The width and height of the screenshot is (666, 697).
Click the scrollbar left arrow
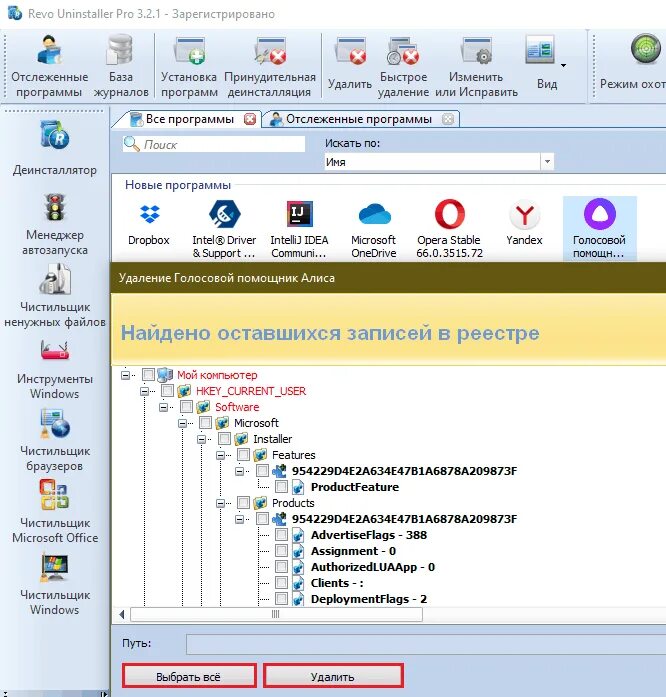122,614
